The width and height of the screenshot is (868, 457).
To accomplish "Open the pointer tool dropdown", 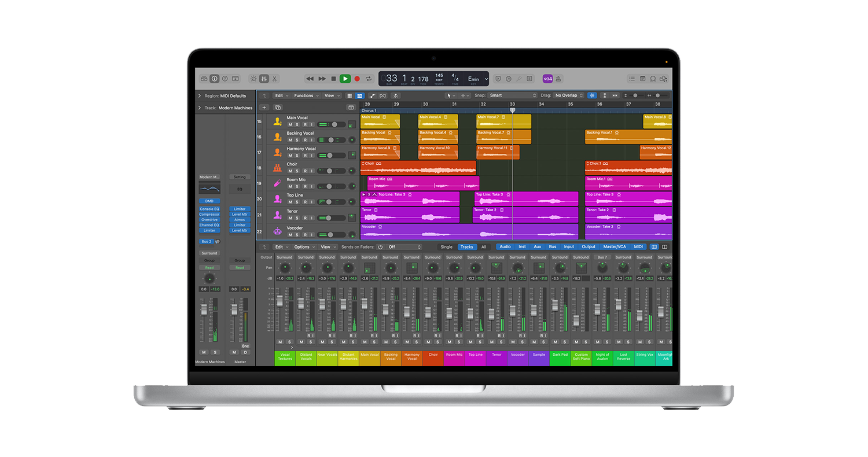I will point(450,95).
